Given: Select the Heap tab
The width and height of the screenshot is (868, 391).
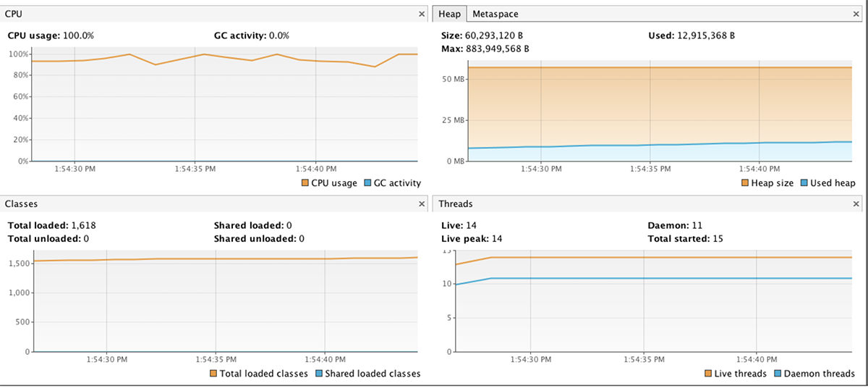Looking at the screenshot, I should point(450,14).
